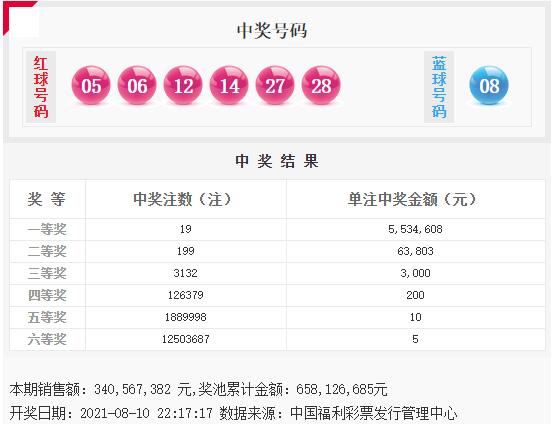The image size is (553, 424).
Task: Click red ball number 05
Action: (91, 85)
